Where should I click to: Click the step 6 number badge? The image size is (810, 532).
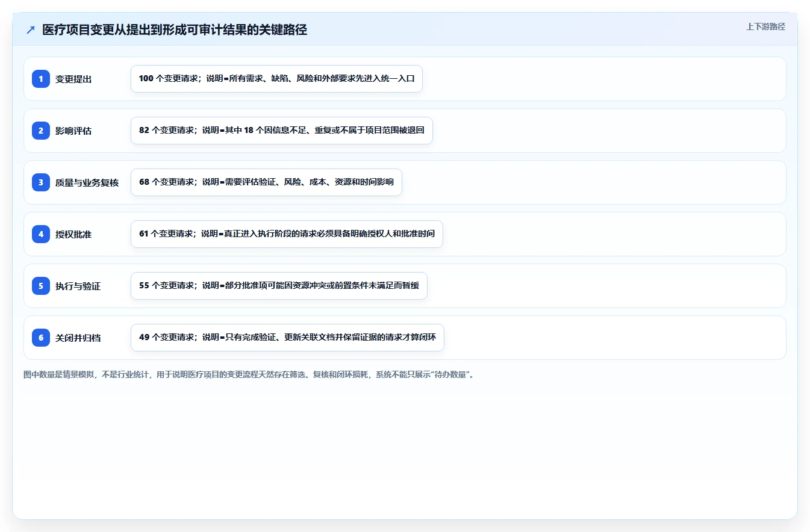coord(41,338)
